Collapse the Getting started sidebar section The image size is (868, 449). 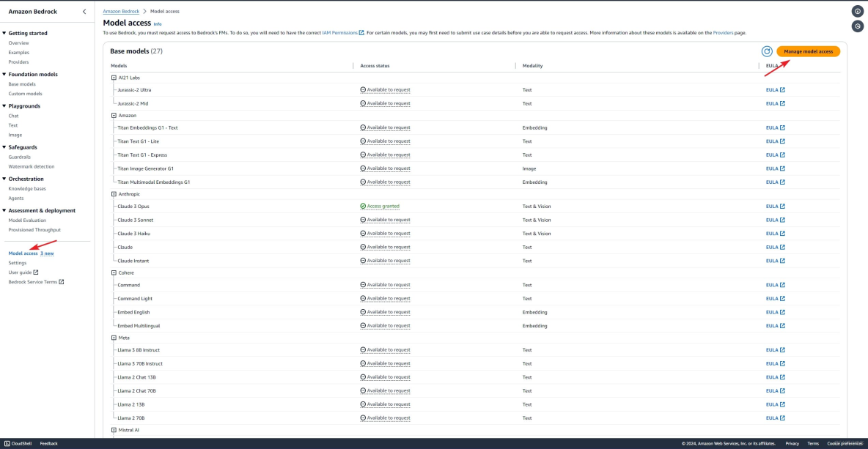click(x=4, y=33)
